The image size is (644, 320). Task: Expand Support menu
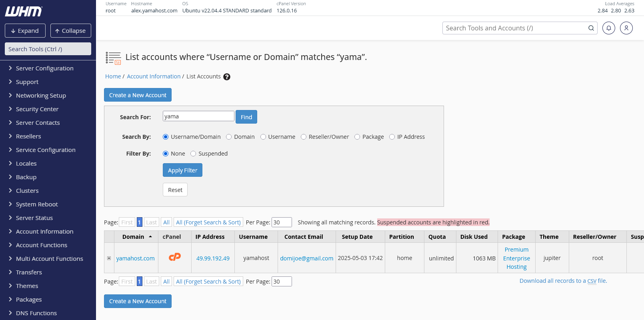48,82
